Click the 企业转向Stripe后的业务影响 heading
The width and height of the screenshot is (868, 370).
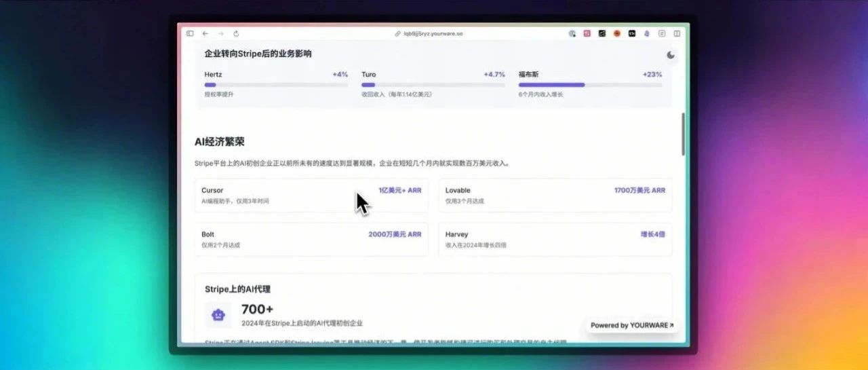pyautogui.click(x=258, y=54)
